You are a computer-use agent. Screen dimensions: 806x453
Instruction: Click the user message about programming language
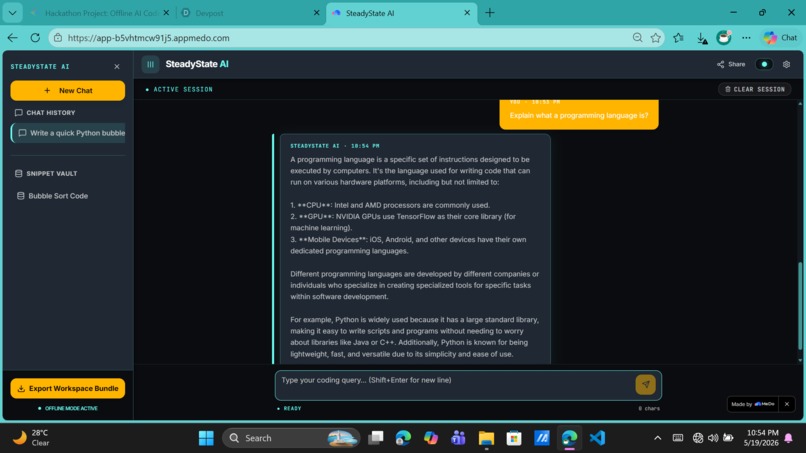tap(579, 115)
